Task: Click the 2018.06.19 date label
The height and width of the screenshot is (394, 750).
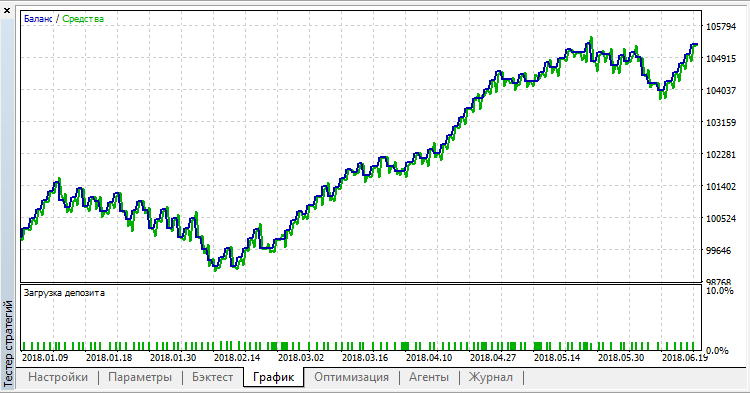Action: click(x=685, y=357)
